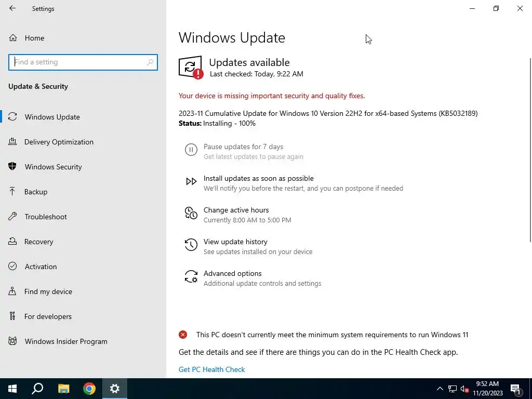Click the muted volume tray icon
Image resolution: width=532 pixels, height=399 pixels.
point(464,389)
